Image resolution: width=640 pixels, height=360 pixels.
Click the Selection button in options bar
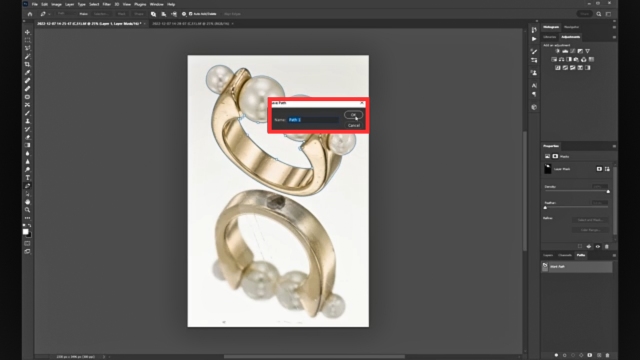[101, 14]
